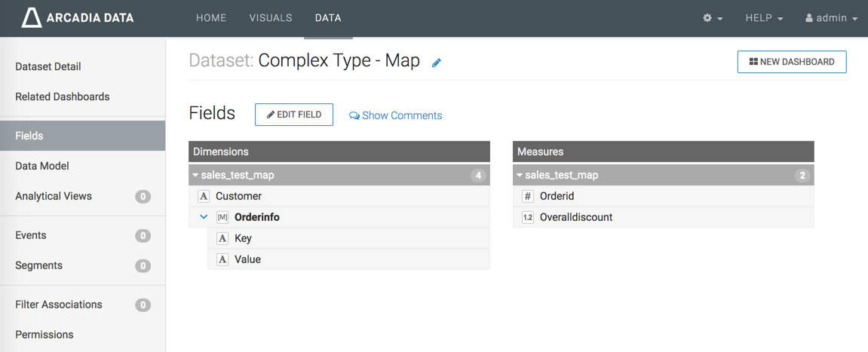Open Data Model in the sidebar
Screen dimensions: 868x352
42,166
